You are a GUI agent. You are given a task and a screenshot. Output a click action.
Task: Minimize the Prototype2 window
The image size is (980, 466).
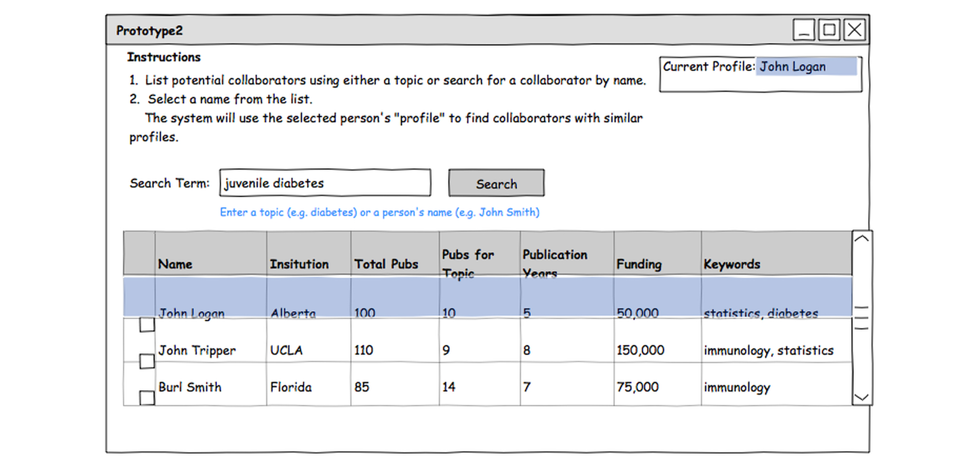(x=804, y=30)
